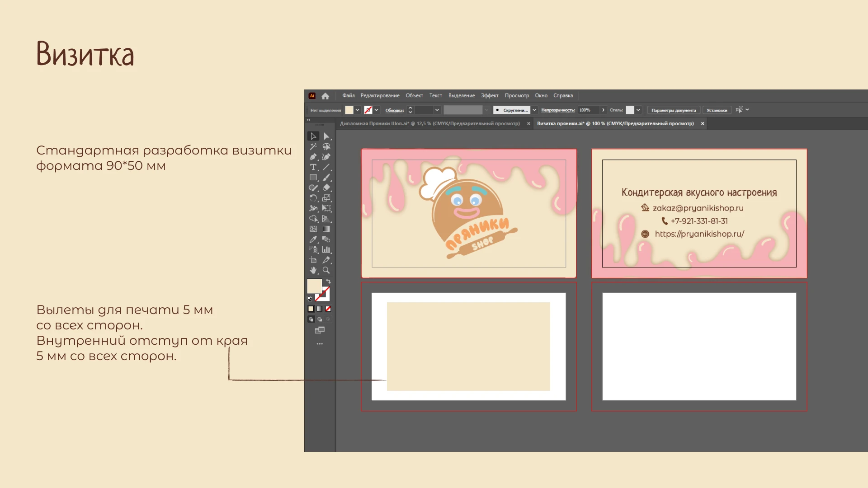Click the Установки button
The height and width of the screenshot is (488, 868).
pos(717,110)
